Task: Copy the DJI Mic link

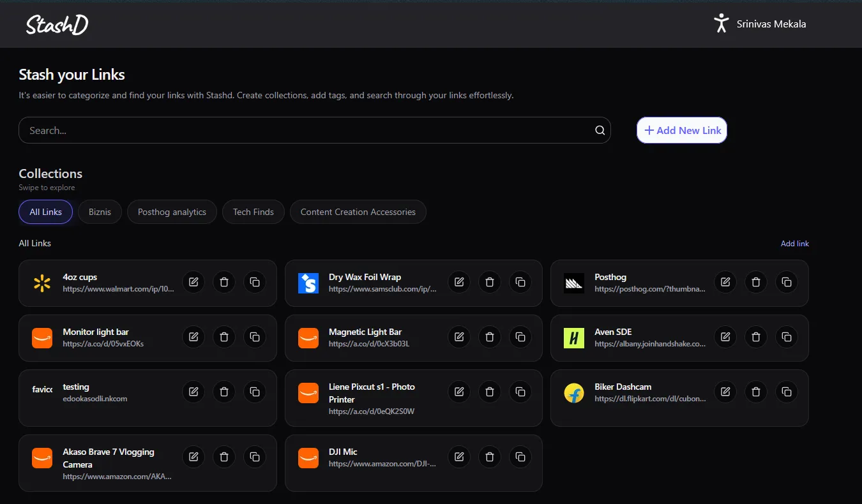Action: coord(520,457)
